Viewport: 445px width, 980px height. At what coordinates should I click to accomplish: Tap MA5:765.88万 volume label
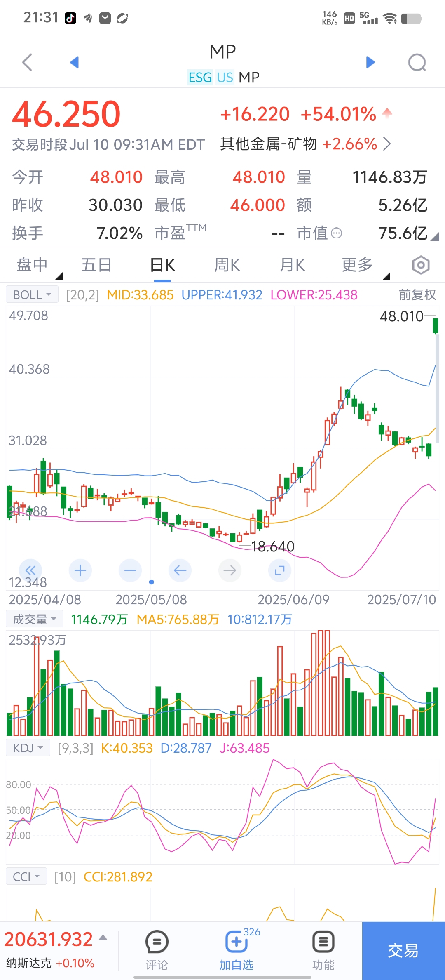(178, 619)
